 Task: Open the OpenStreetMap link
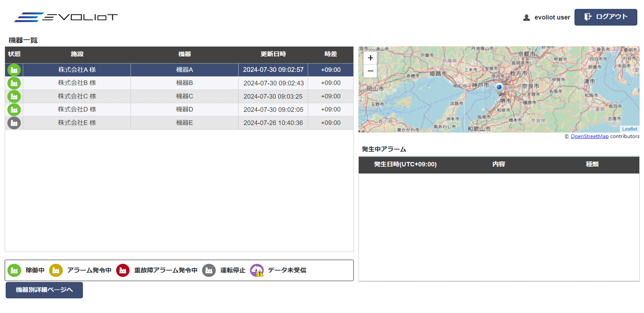tap(589, 136)
